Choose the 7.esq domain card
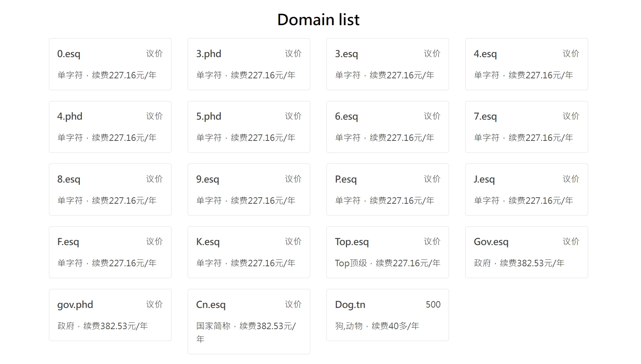The height and width of the screenshot is (364, 641). (x=526, y=127)
